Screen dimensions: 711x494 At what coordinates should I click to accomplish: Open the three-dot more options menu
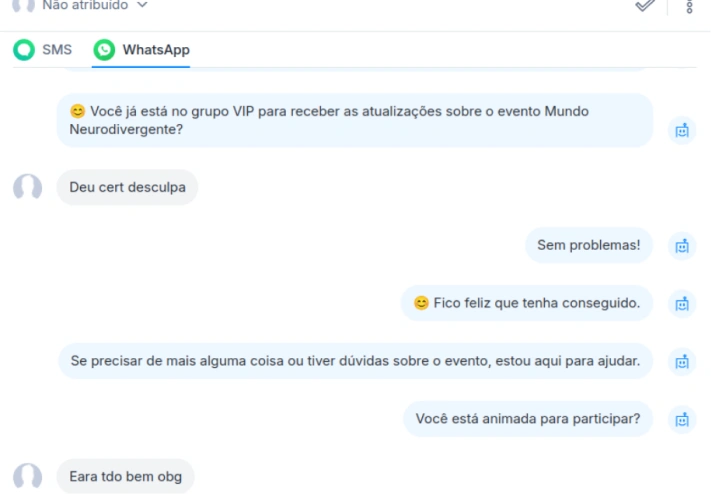[x=689, y=6]
